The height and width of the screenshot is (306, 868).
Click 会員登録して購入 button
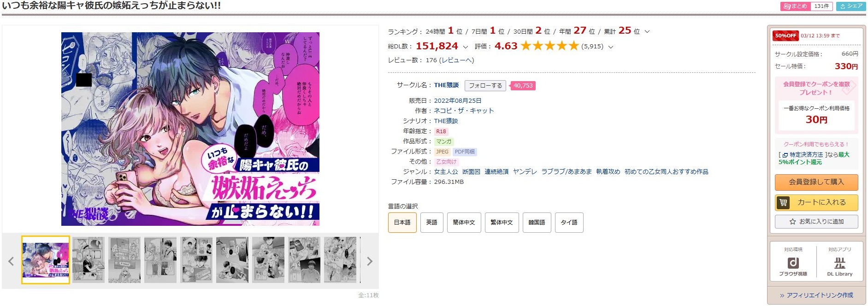tap(816, 182)
